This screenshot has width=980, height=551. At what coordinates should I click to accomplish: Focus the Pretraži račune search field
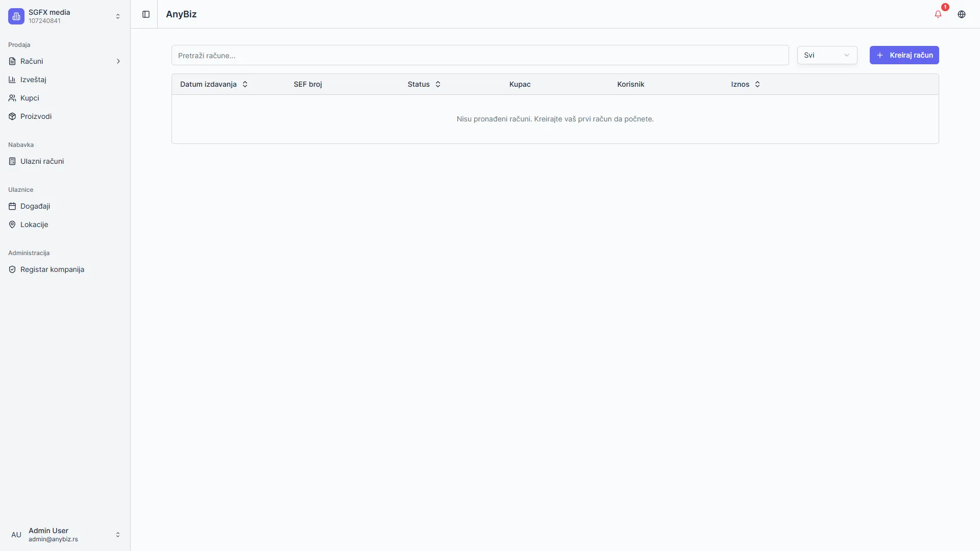[x=480, y=55]
